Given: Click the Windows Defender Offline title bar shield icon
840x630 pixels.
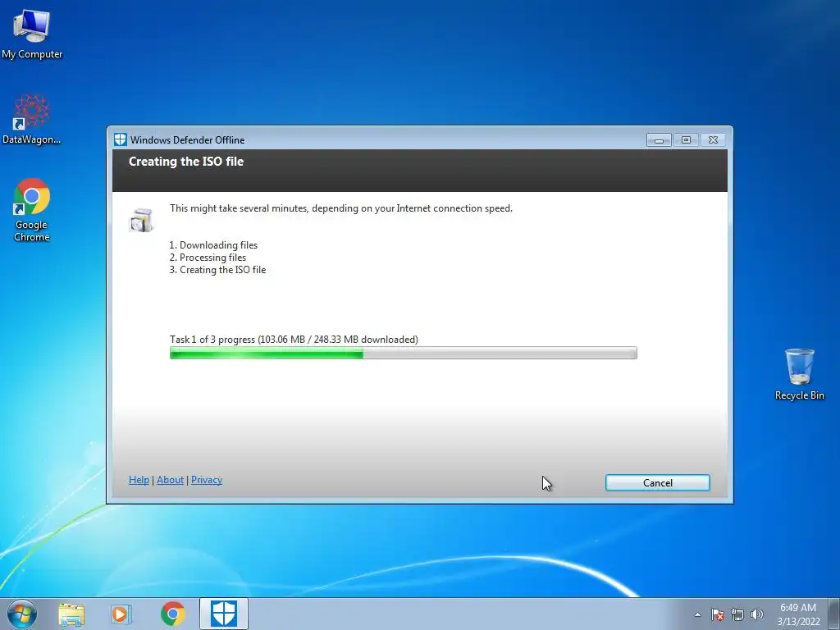Looking at the screenshot, I should point(120,139).
